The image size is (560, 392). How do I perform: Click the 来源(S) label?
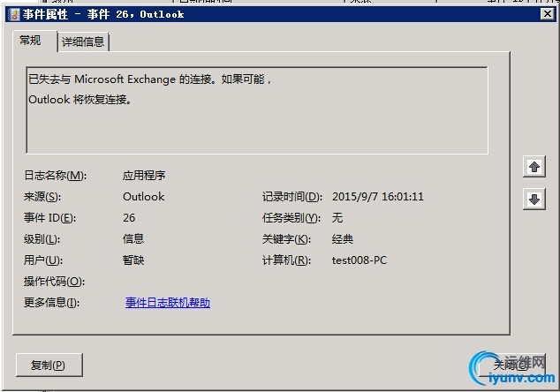[x=42, y=197]
